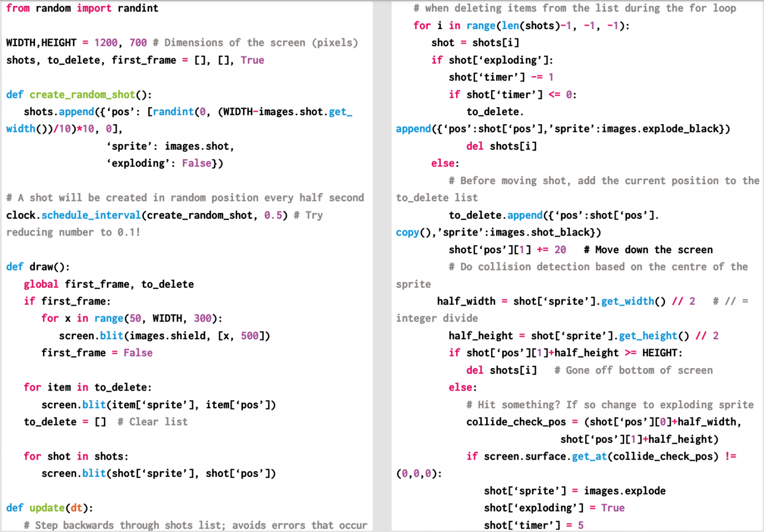764x532 pixels.
Task: Click the schedule_interval method call
Action: [x=91, y=215]
